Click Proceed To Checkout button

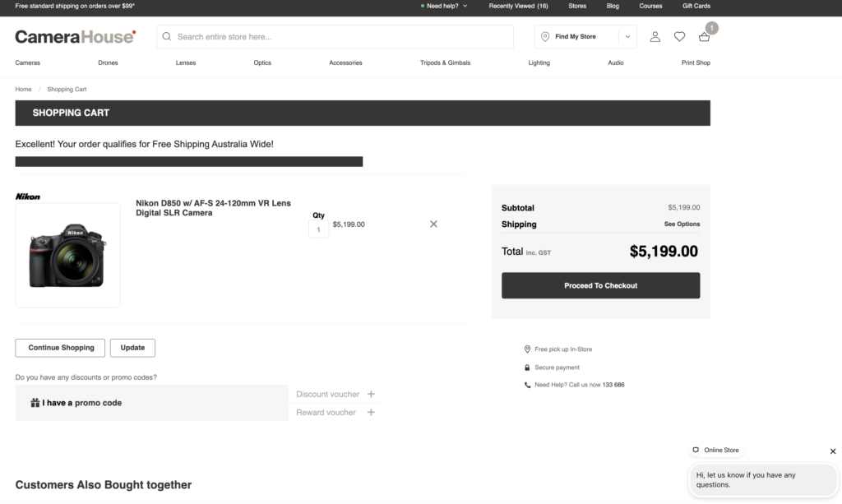coord(601,285)
